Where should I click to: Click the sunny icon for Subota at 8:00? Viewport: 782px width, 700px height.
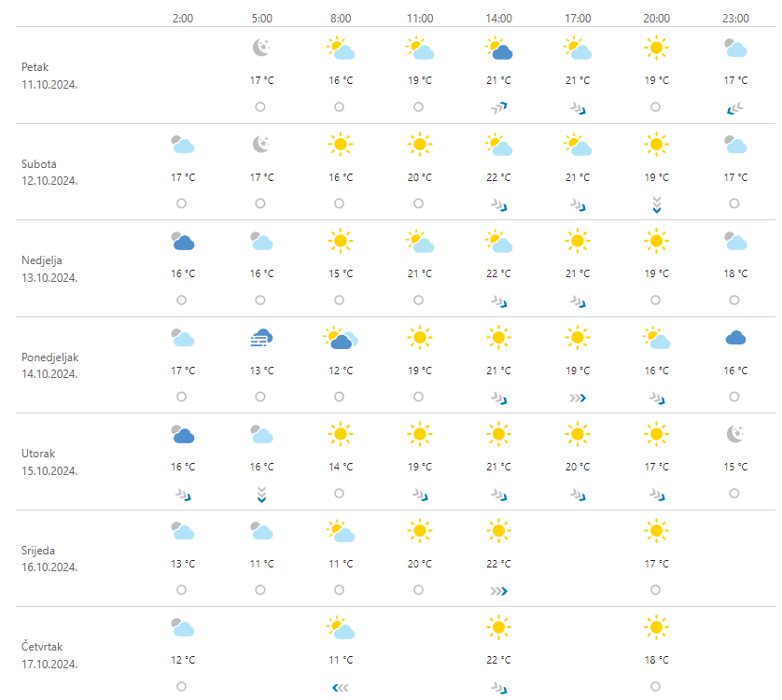click(x=341, y=145)
